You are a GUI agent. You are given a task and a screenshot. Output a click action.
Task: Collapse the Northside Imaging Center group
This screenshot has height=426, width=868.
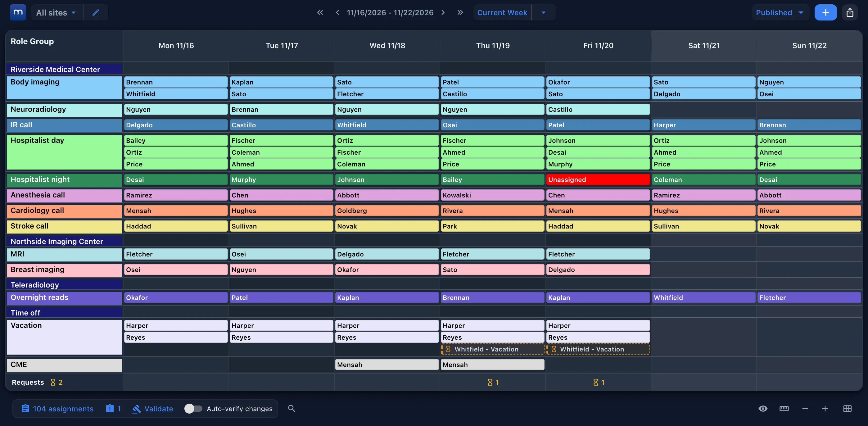click(64, 241)
